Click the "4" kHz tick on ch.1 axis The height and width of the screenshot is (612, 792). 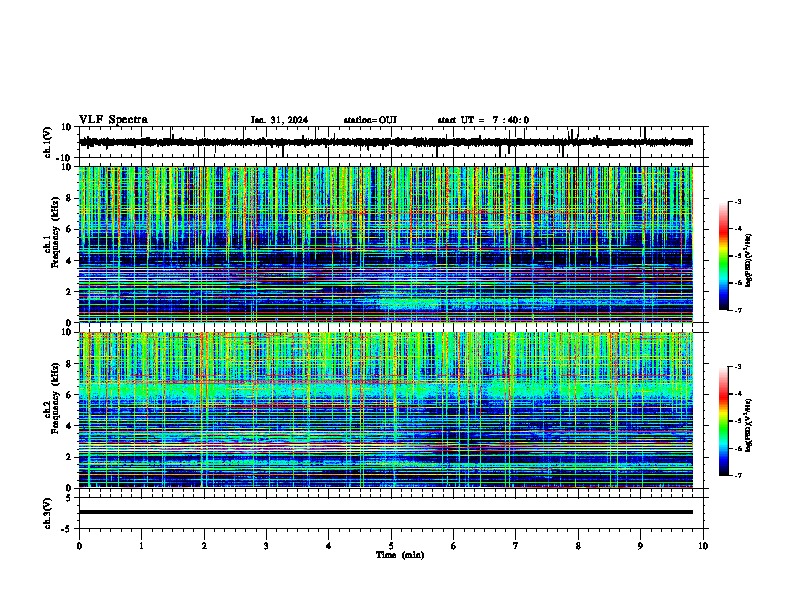click(x=69, y=261)
